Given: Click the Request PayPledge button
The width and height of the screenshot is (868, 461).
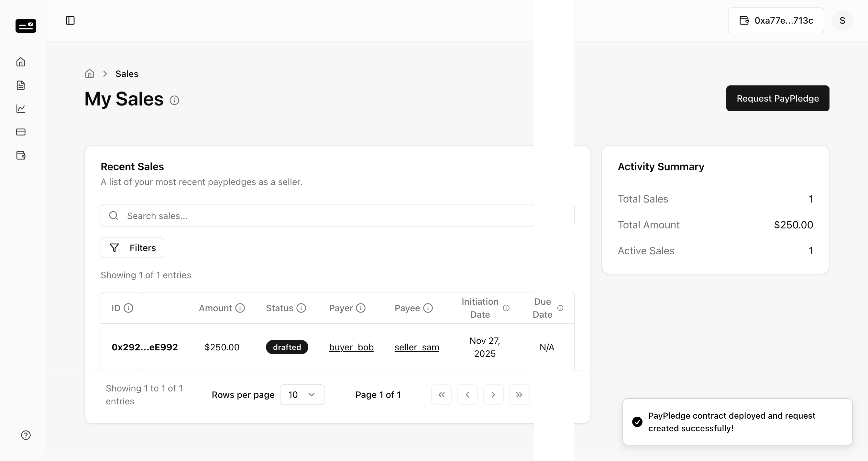Looking at the screenshot, I should pyautogui.click(x=778, y=98).
